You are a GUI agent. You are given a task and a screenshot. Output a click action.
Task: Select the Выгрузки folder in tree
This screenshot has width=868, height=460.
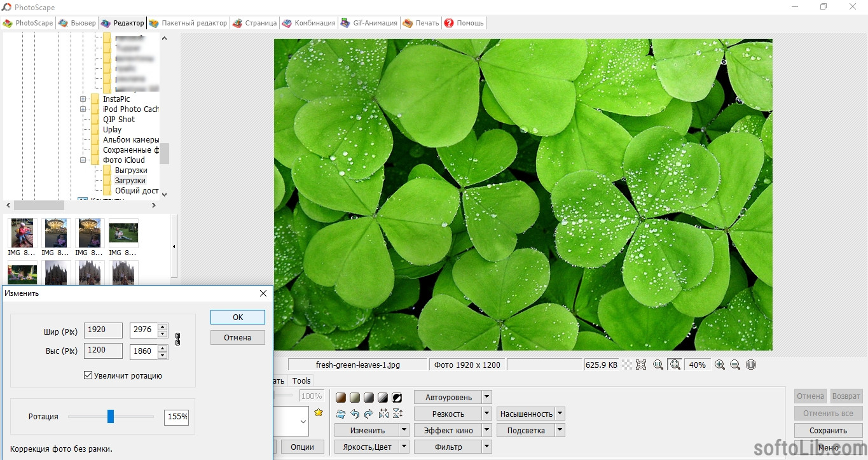pos(131,171)
